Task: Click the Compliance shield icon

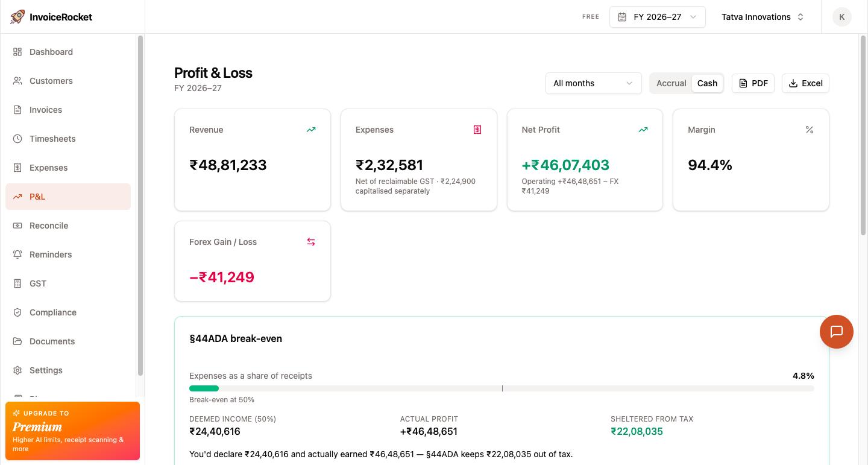Action: click(x=17, y=312)
